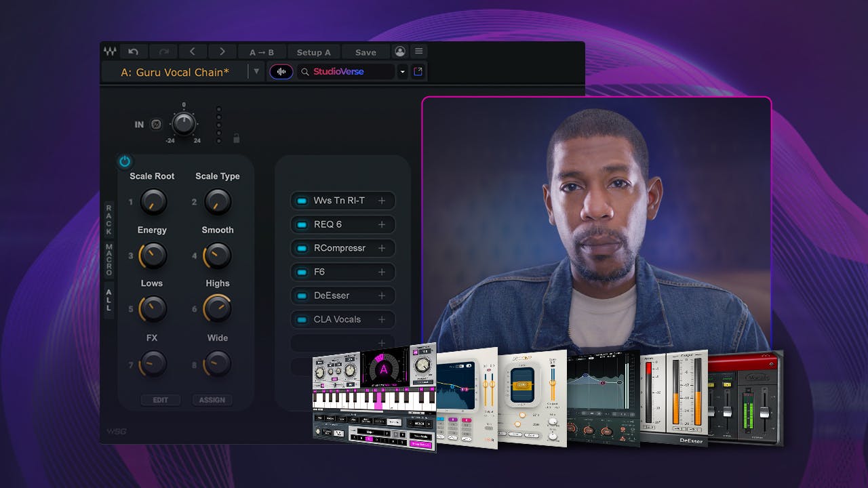Click the waveform analysis icon beside StudioVerse
The height and width of the screenshot is (488, 868).
pyautogui.click(x=281, y=71)
